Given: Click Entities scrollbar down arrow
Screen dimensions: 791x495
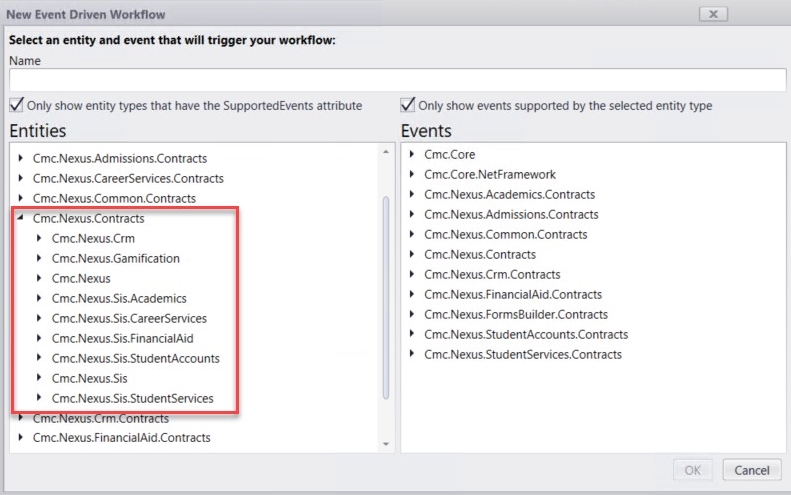Looking at the screenshot, I should [386, 443].
